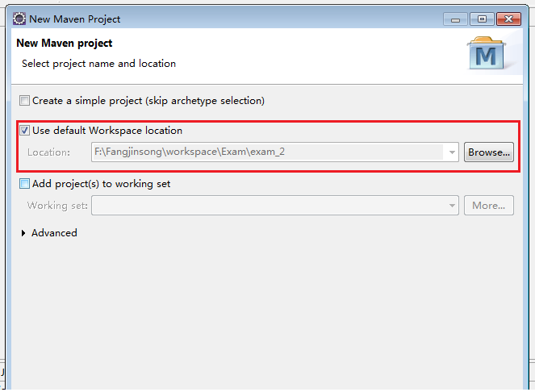The width and height of the screenshot is (535, 392).
Task: Uncheck 'Use default Workspace location'
Action: [x=25, y=131]
